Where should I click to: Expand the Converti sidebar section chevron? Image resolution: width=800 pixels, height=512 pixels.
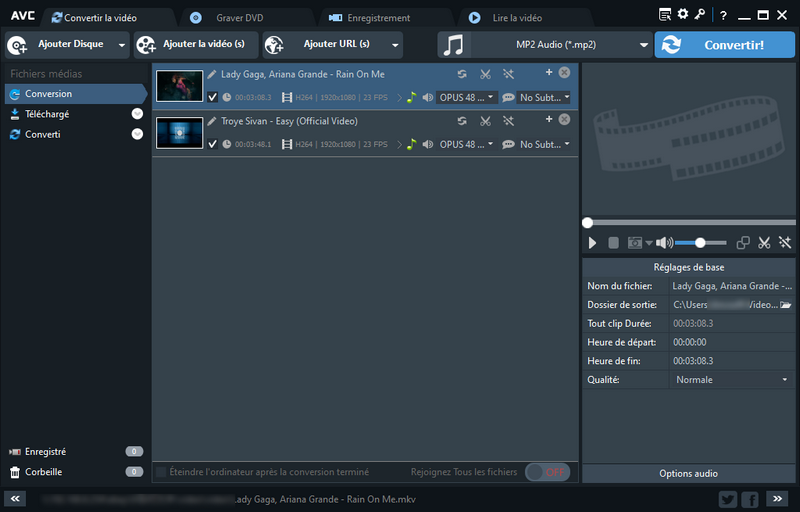(137, 134)
